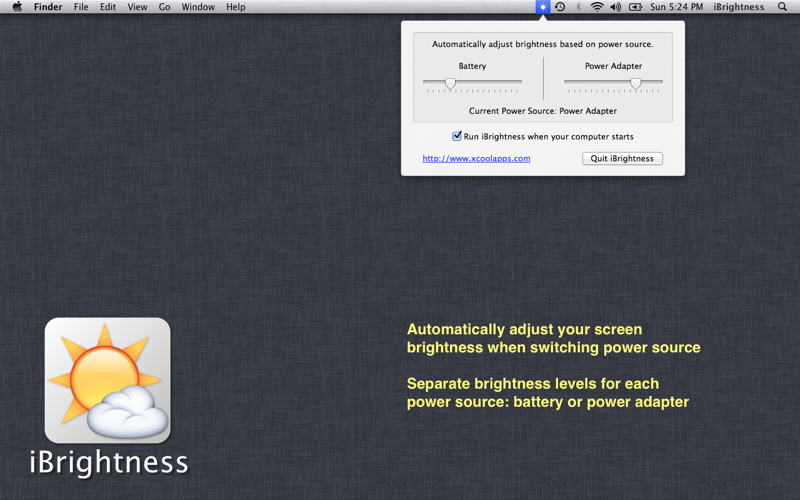
Task: Open Spotlight search magnifier icon
Action: coord(782,7)
